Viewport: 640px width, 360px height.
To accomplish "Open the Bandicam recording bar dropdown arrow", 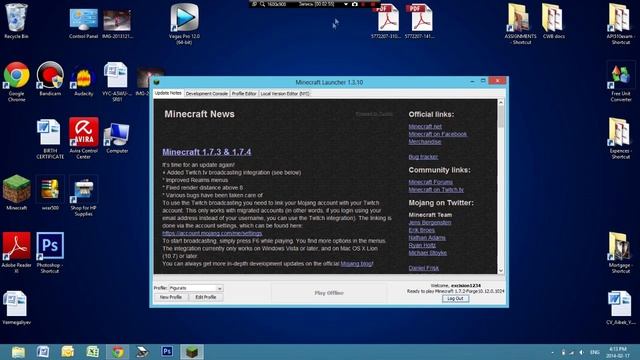I will tap(346, 4).
